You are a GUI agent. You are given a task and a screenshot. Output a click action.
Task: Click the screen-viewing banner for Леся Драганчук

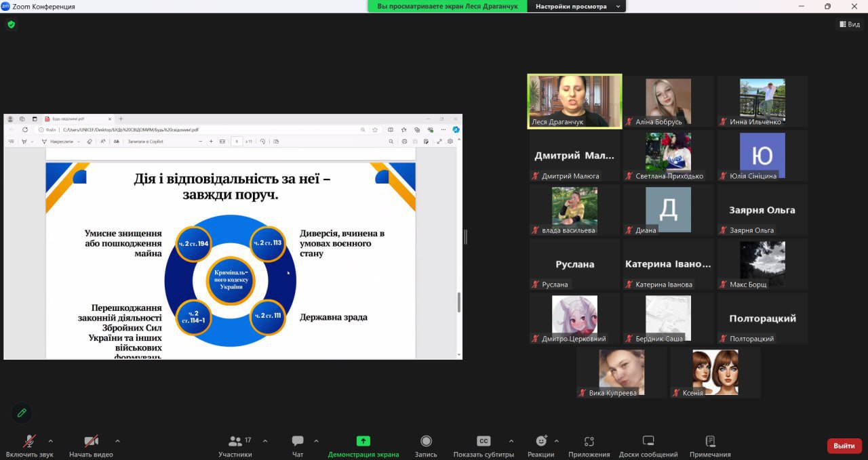tap(448, 6)
